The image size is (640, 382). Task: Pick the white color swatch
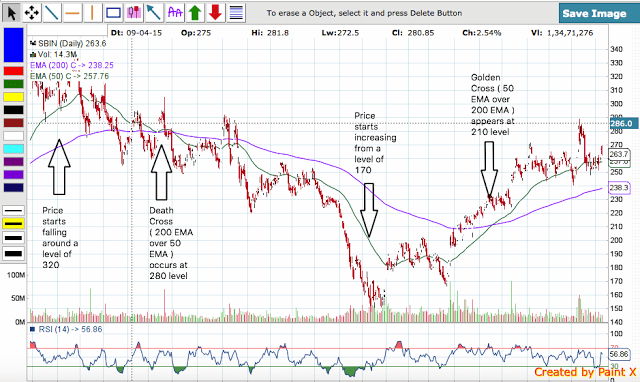pos(13,136)
